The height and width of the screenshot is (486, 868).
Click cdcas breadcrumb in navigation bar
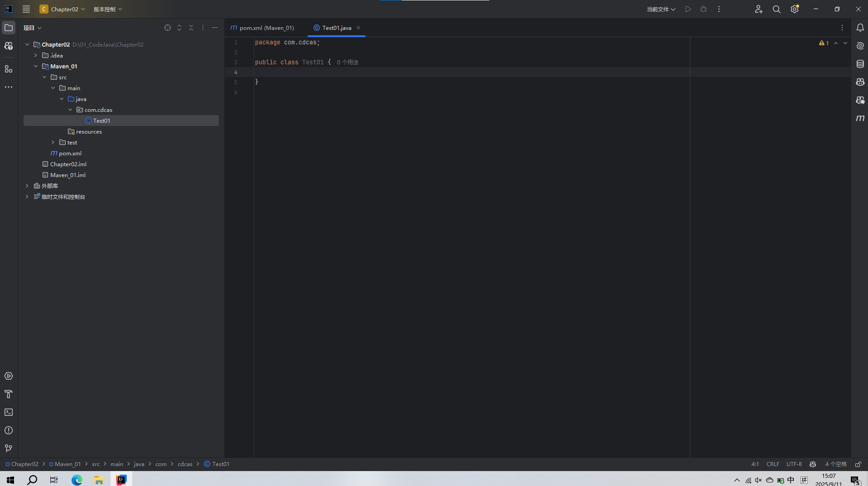tap(185, 464)
